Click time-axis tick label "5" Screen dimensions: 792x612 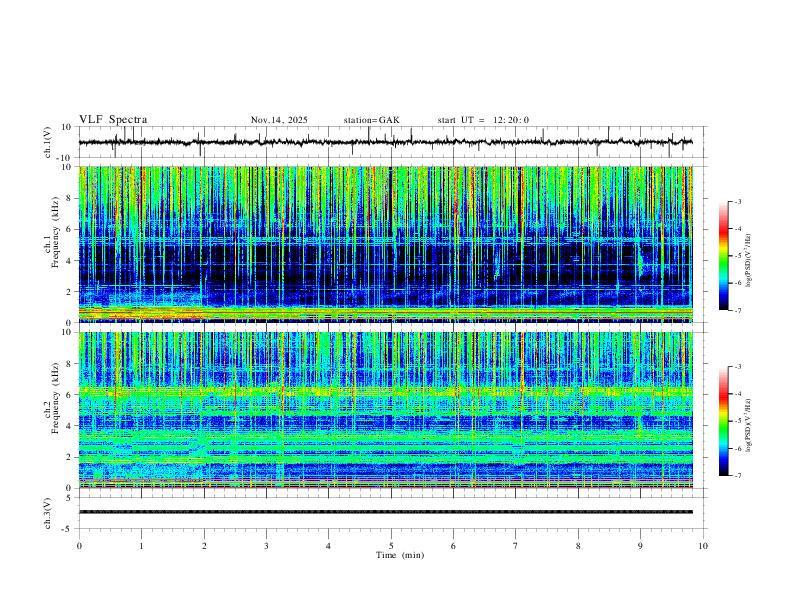[x=391, y=546]
